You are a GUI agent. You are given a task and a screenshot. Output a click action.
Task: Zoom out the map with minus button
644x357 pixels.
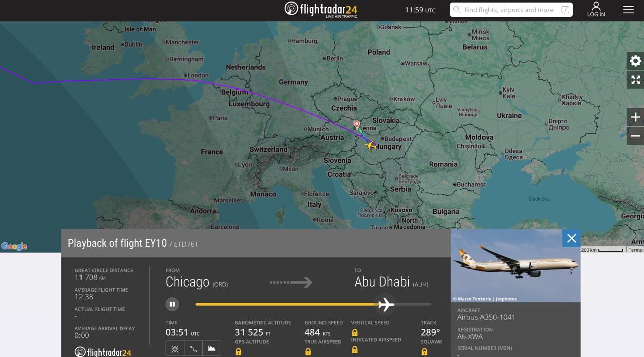click(635, 136)
